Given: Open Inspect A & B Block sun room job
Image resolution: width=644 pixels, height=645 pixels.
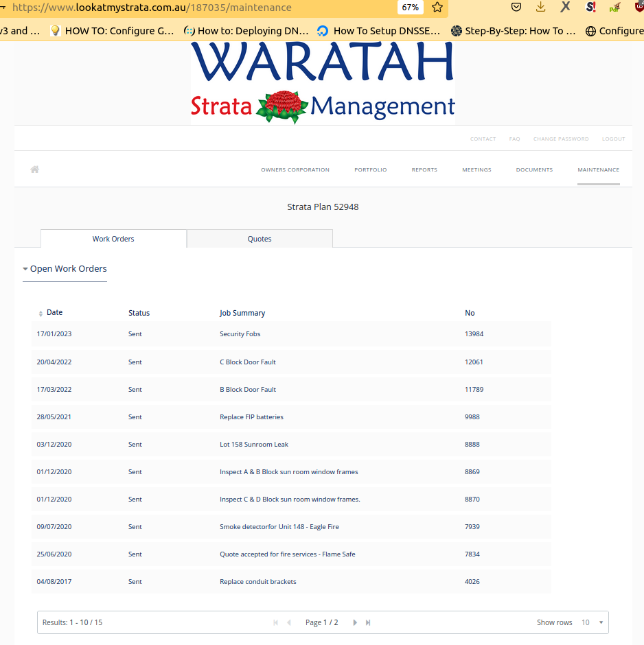Looking at the screenshot, I should [x=289, y=472].
